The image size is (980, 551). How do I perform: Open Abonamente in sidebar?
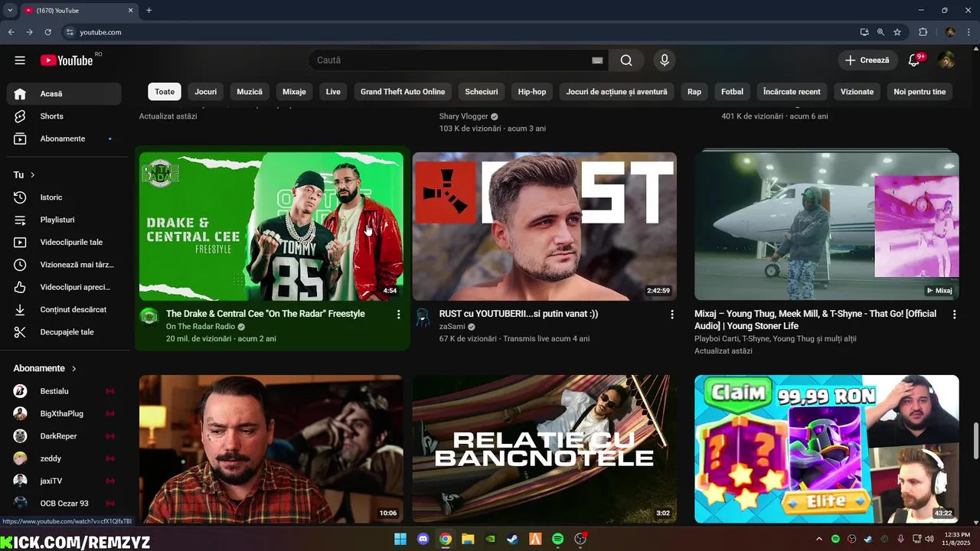[64, 139]
